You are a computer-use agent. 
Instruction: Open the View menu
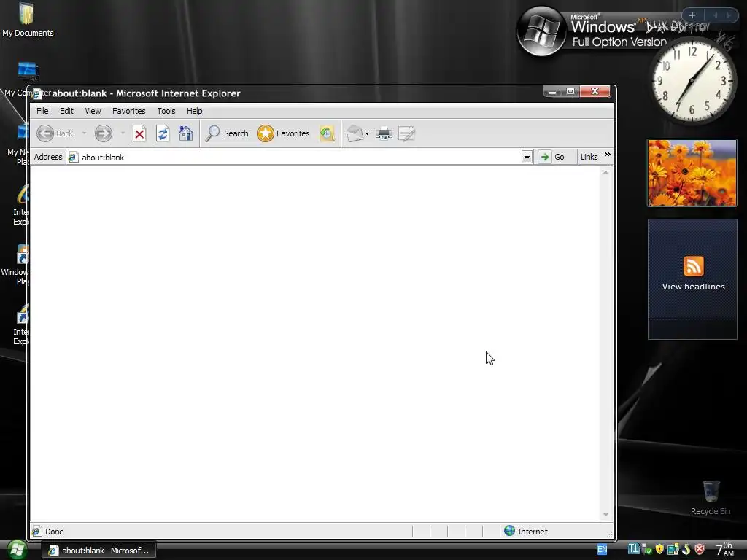(x=93, y=111)
